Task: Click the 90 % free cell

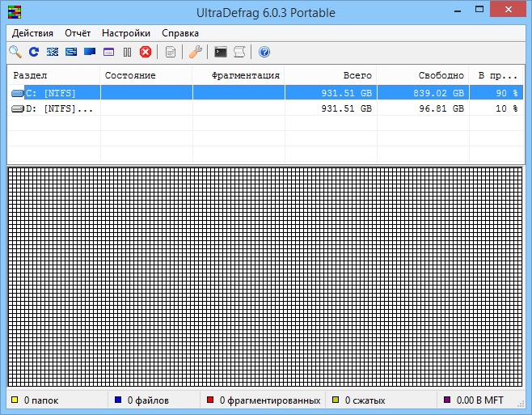Action: click(x=507, y=93)
